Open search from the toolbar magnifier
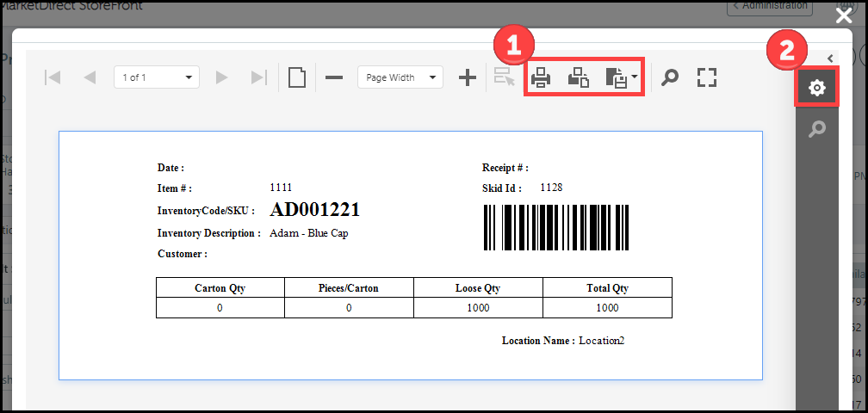This screenshot has height=413, width=868. 669,77
